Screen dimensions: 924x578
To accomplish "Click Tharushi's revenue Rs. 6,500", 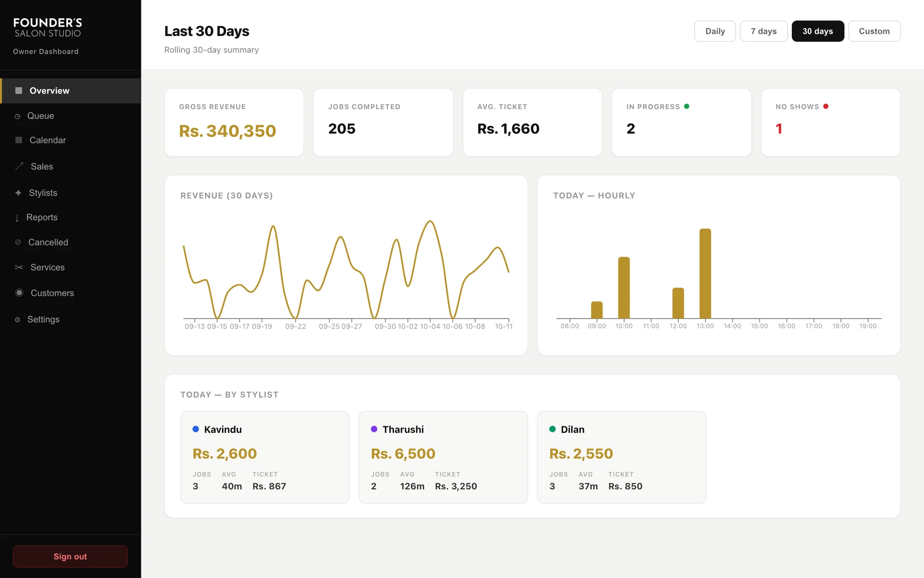I will pos(403,454).
